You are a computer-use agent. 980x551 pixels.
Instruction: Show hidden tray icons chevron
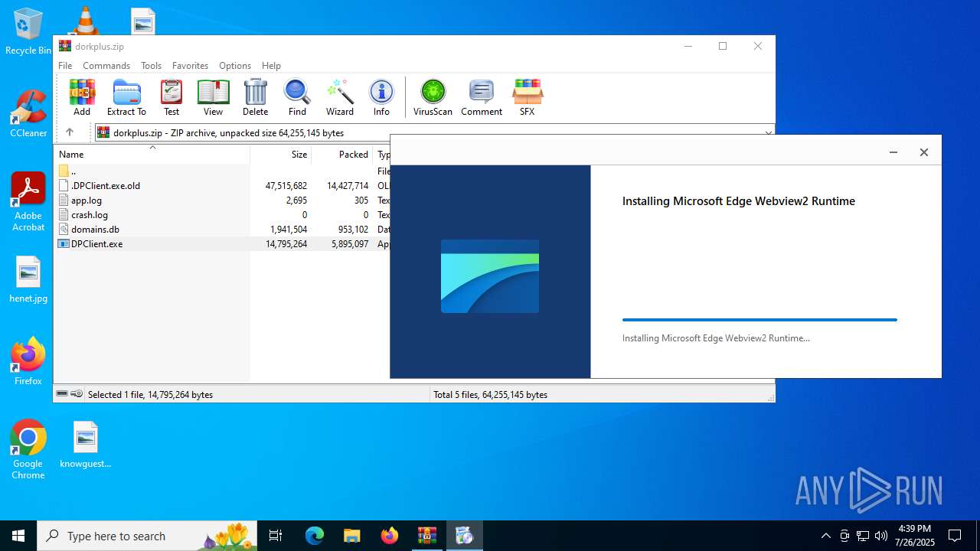pos(825,536)
